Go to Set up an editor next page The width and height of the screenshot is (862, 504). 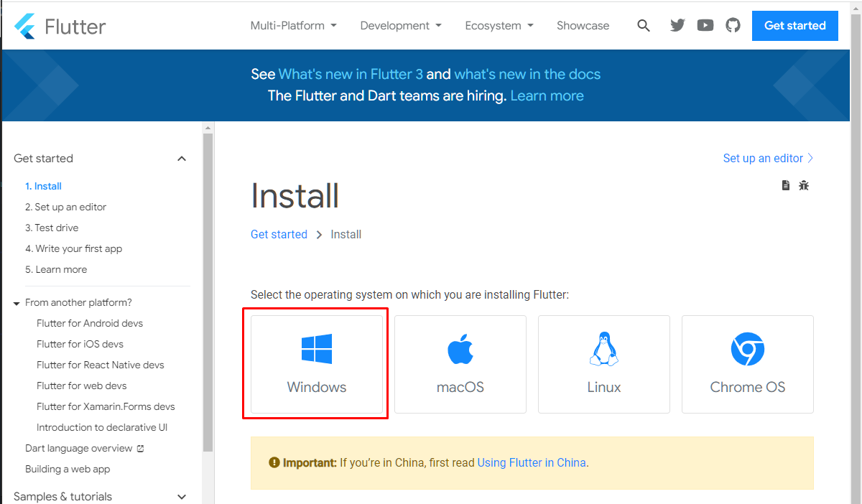pyautogui.click(x=769, y=158)
